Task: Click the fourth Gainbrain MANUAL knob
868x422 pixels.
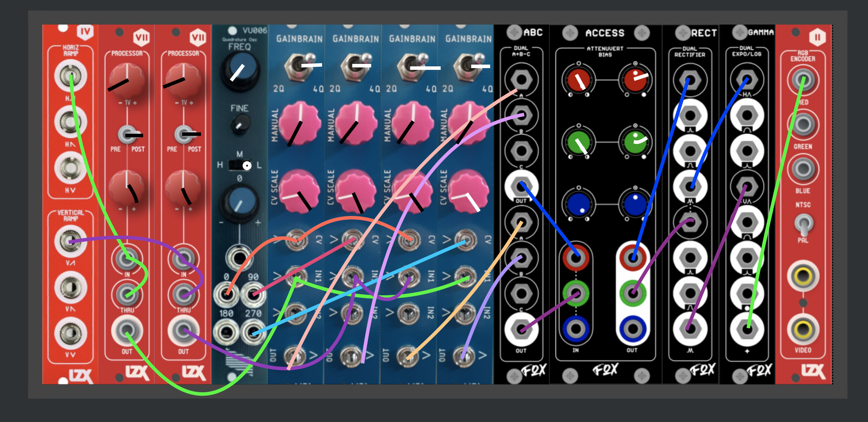Action: pyautogui.click(x=469, y=124)
